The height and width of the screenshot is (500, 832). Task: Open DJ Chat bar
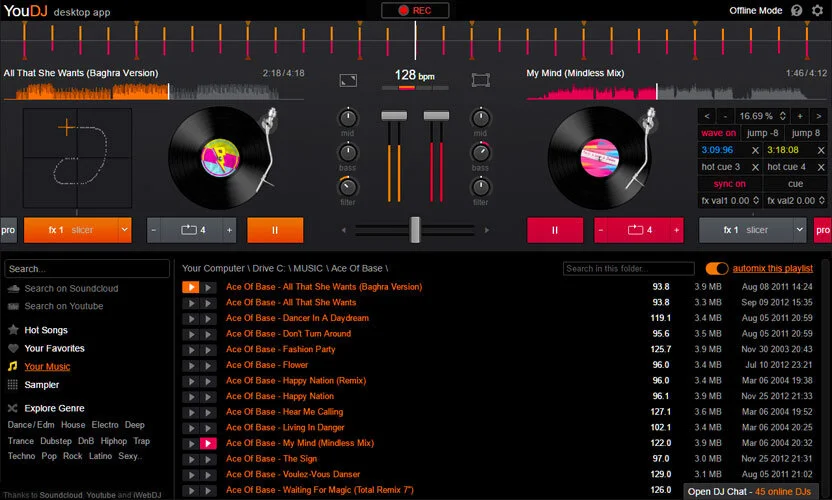[749, 492]
